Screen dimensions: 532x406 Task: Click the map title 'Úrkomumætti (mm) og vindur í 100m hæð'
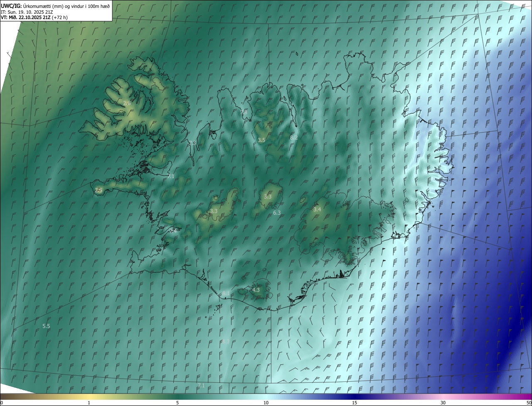(x=66, y=5)
